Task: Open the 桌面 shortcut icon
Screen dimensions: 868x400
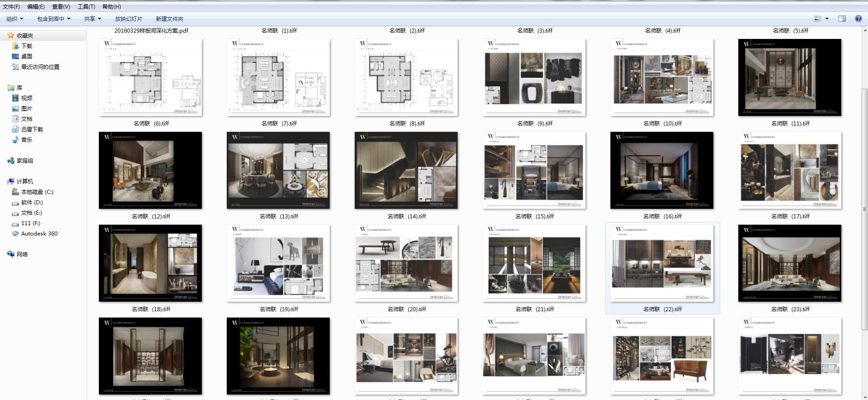Action: (15, 56)
